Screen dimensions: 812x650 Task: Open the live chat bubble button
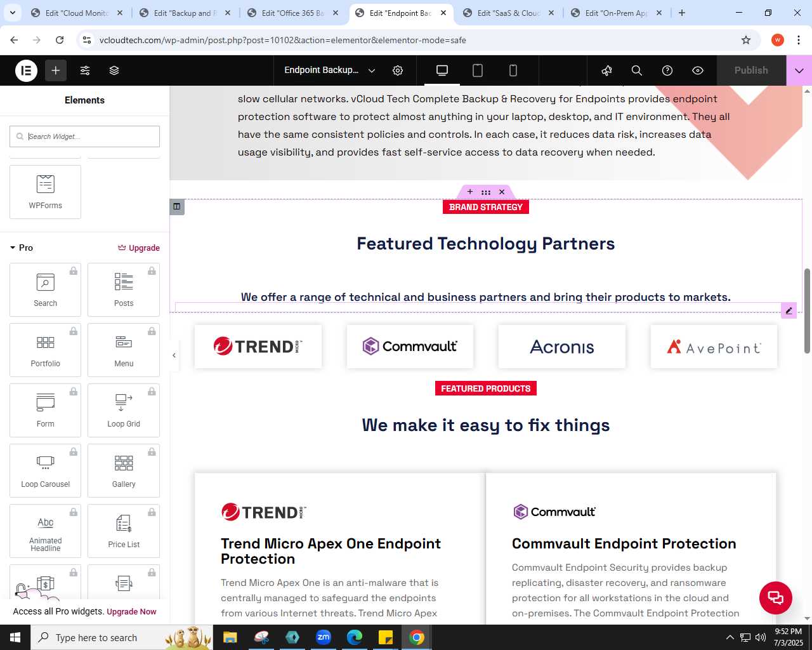[x=776, y=597]
